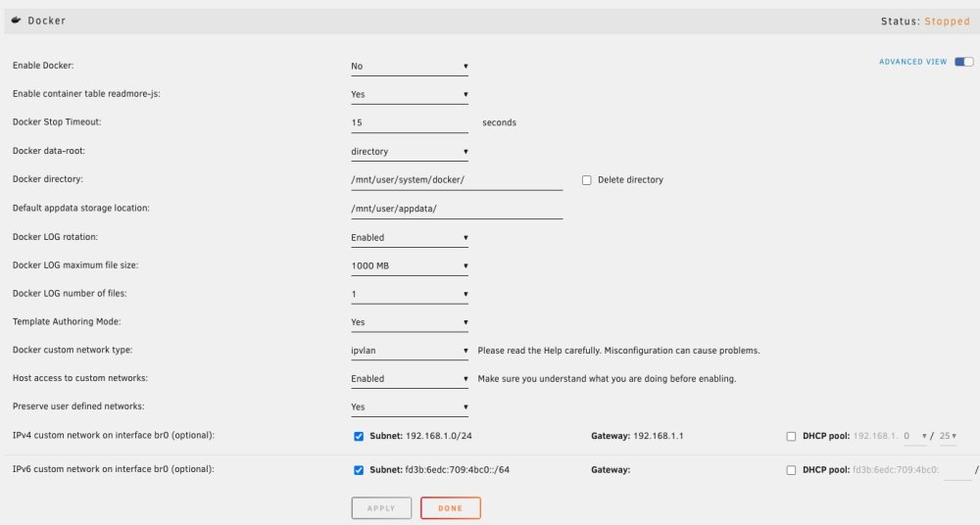
Task: Enable the IPv6 DHCP pool checkbox
Action: point(791,470)
